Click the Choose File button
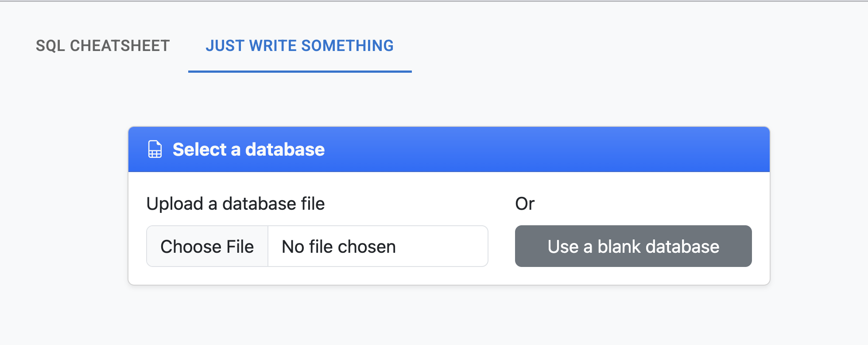This screenshot has height=345, width=868. [207, 246]
